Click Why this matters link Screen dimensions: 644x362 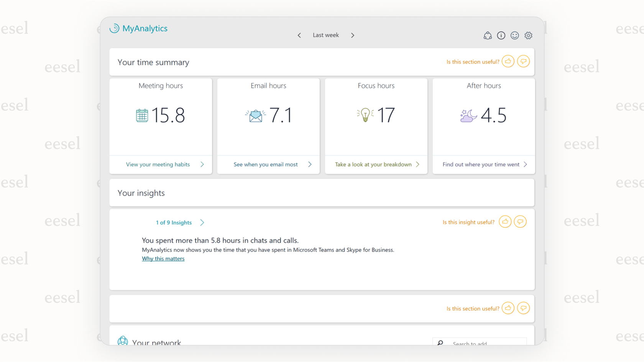tap(163, 259)
